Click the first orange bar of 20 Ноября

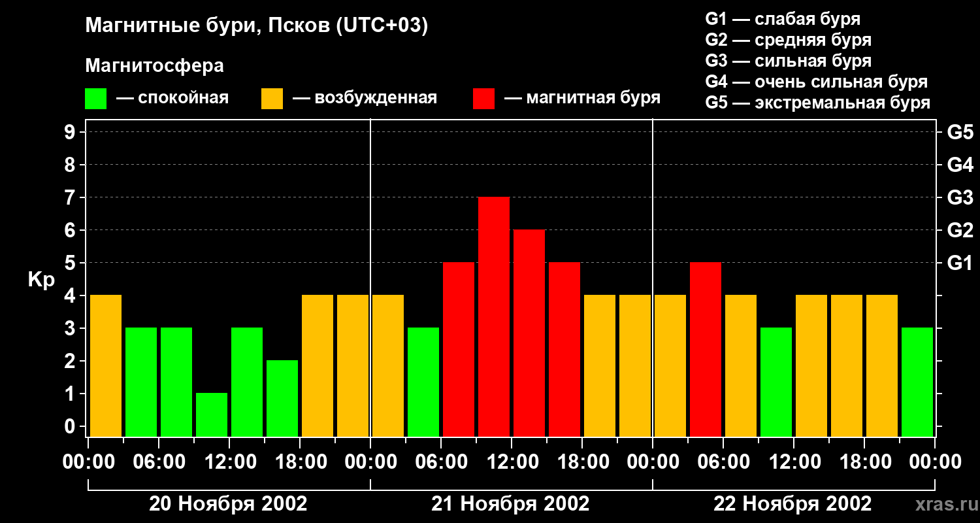point(106,365)
